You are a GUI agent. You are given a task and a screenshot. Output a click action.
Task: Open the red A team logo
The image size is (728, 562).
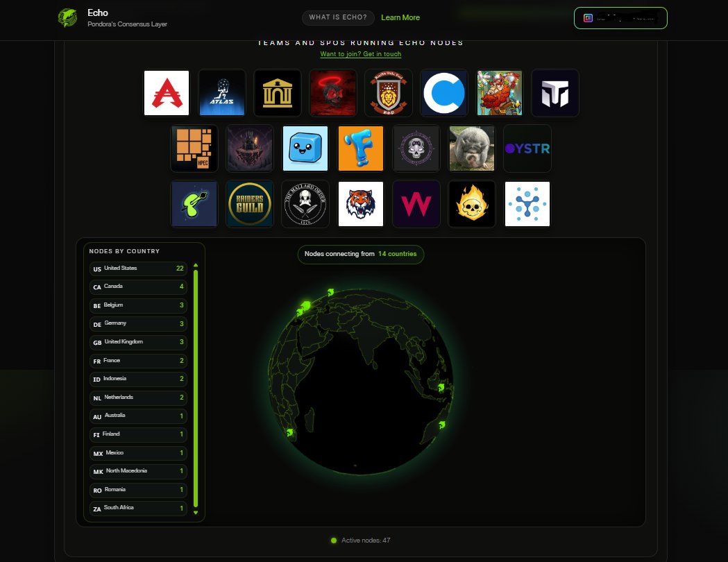pyautogui.click(x=167, y=93)
